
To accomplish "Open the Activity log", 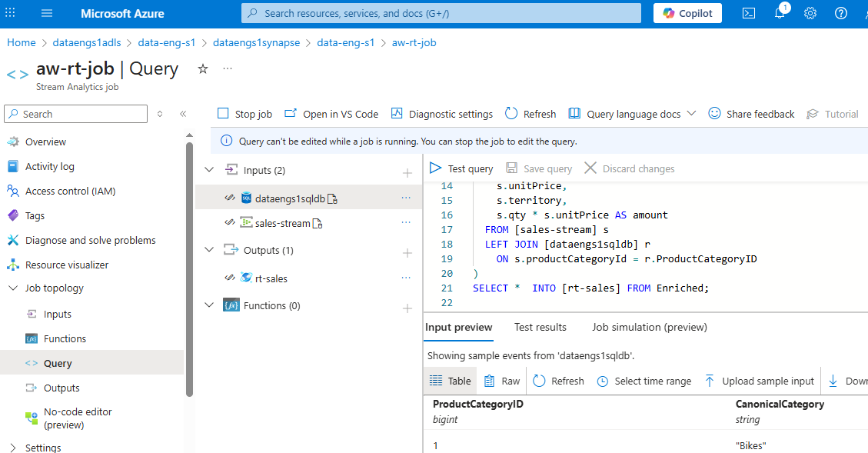I will point(50,166).
